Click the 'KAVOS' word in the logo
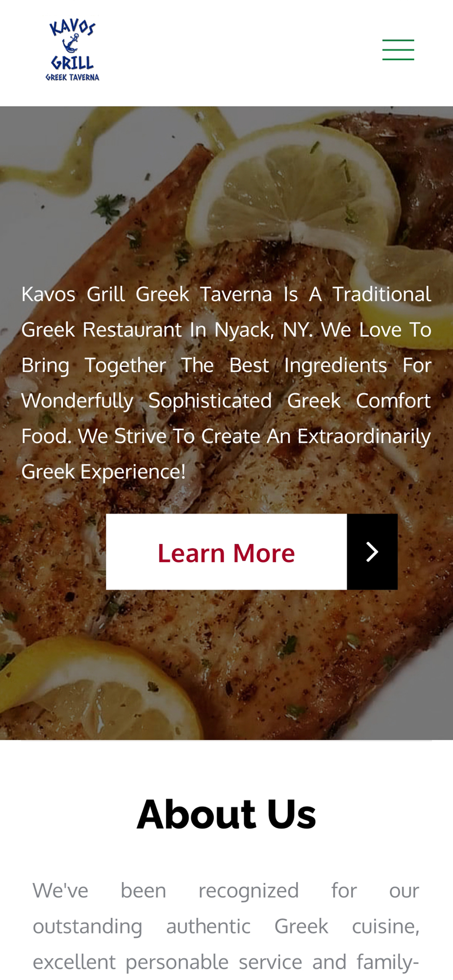Viewport: 453px width, 980px height. click(73, 27)
